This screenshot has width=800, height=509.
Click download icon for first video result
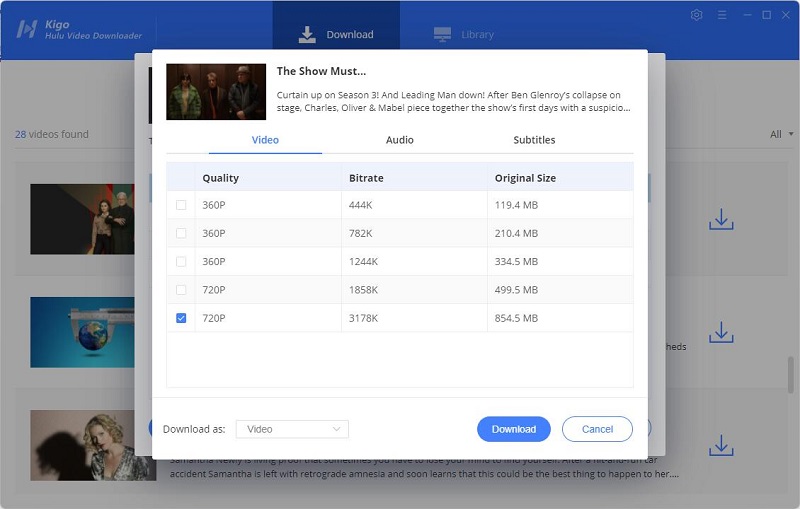[721, 219]
